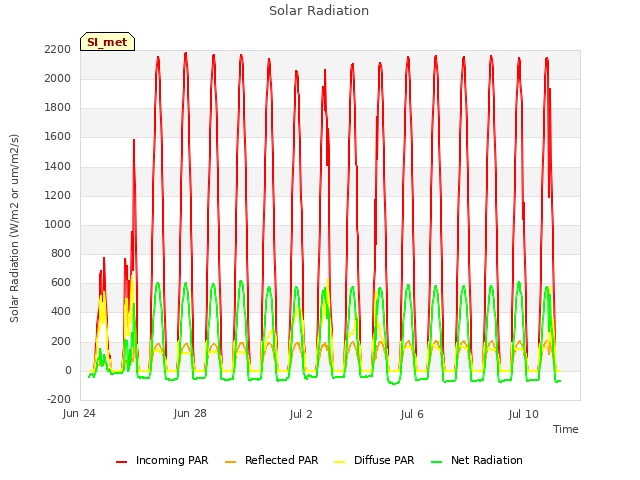Click the 2000 y-axis tick label
640x480 pixels.
[x=58, y=78]
